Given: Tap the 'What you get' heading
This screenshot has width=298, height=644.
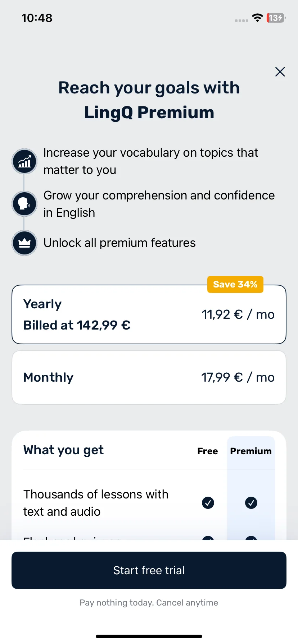Looking at the screenshot, I should coord(63,450).
